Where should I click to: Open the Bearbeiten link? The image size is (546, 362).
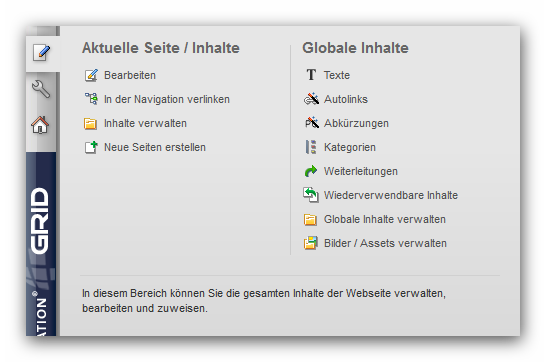pyautogui.click(x=130, y=75)
